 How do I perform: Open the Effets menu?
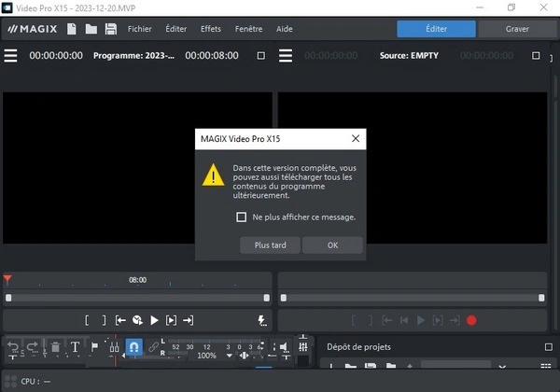(x=211, y=29)
